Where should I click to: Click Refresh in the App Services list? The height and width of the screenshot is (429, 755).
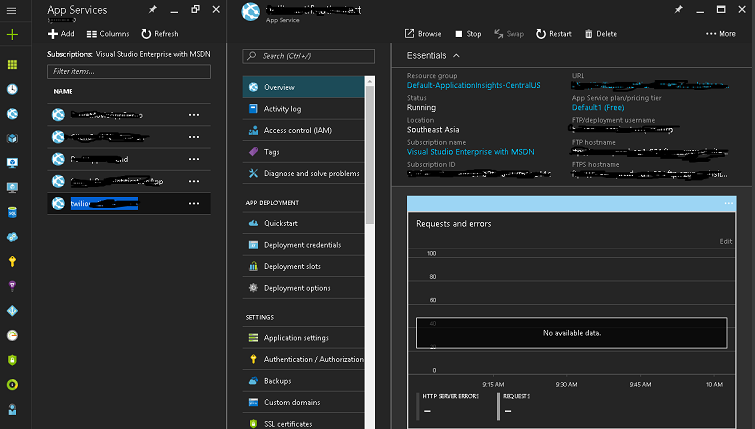[159, 33]
